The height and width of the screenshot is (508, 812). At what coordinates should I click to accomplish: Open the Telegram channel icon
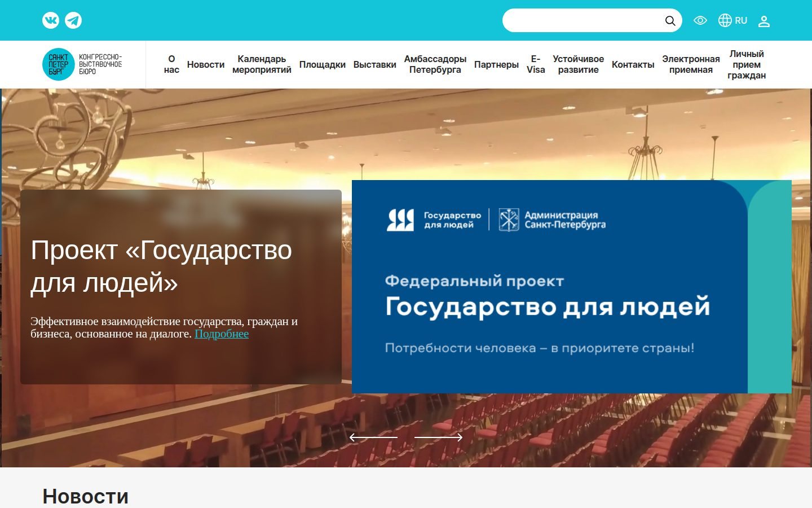click(73, 20)
